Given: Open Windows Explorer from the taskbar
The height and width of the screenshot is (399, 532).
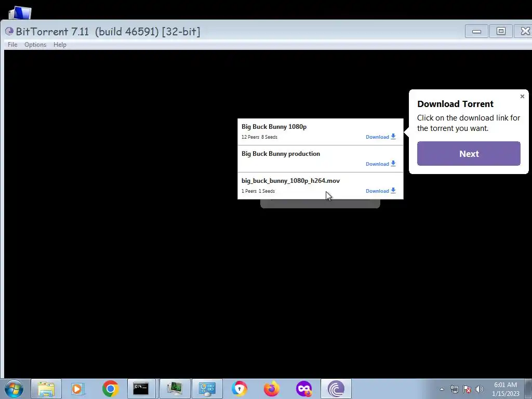Looking at the screenshot, I should (46, 389).
